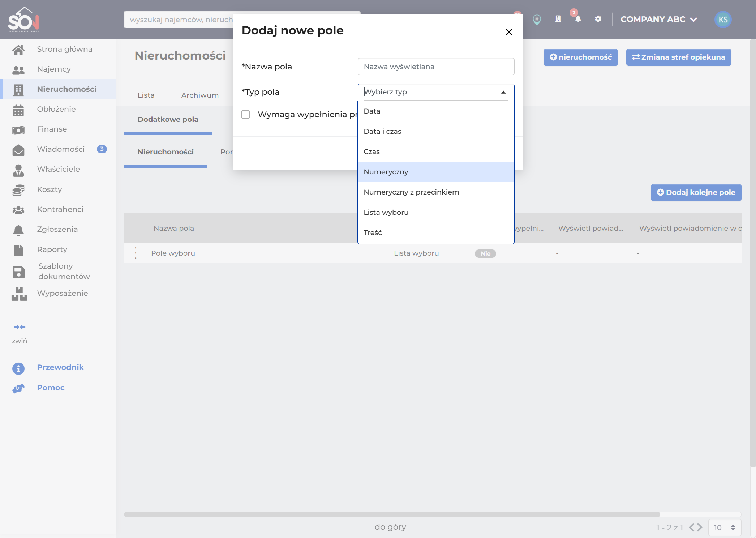Click the do góry link
This screenshot has width=756, height=538.
(390, 527)
